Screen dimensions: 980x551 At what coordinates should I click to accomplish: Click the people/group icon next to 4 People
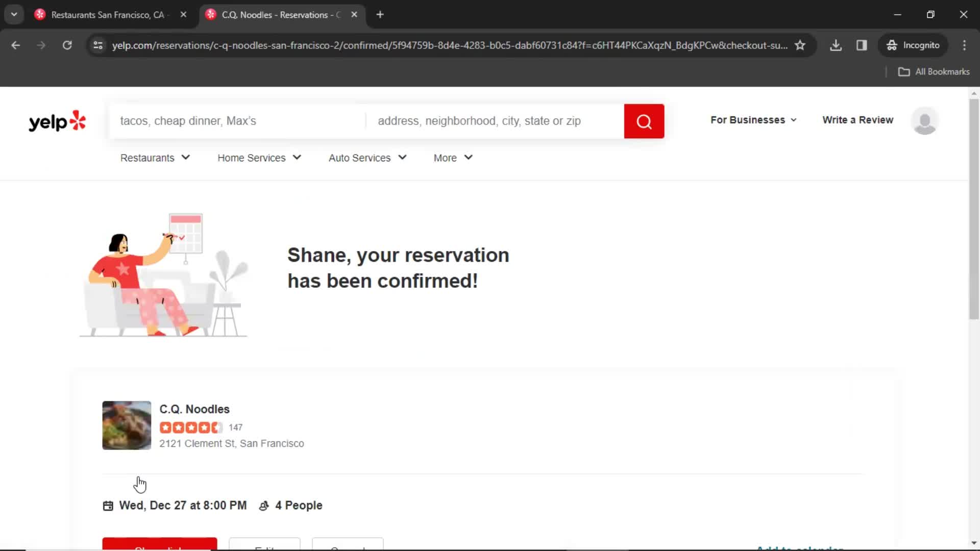pos(264,505)
